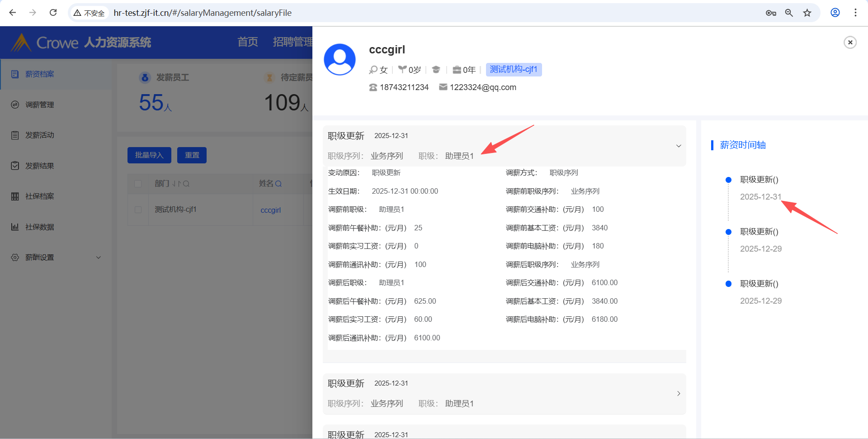Image resolution: width=868 pixels, height=439 pixels.
Task: Open 发薪活动 from the sidebar
Action: coord(39,135)
